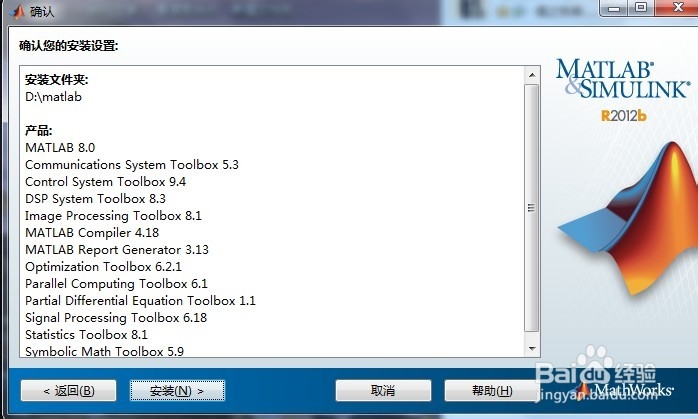Maximize the 确认 installer window

click(x=641, y=8)
